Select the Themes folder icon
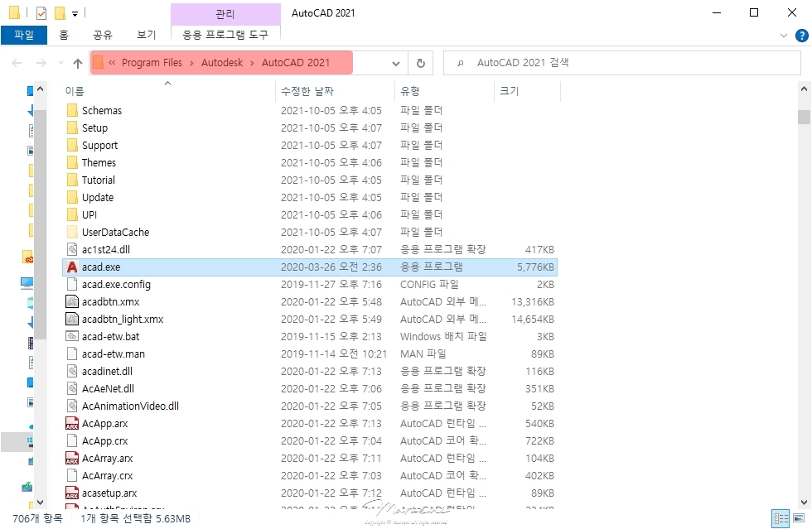The image size is (812, 529). pyautogui.click(x=73, y=162)
